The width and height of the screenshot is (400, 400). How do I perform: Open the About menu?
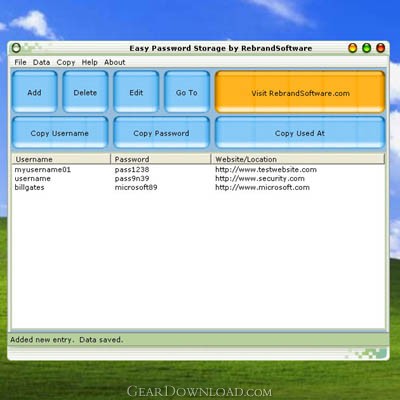tap(115, 62)
